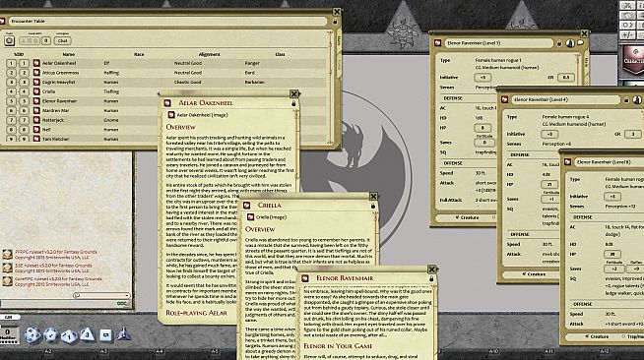The width and height of the screenshot is (644, 360).
Task: Select the pyramid d4 die in tray
Action: tap(124, 334)
